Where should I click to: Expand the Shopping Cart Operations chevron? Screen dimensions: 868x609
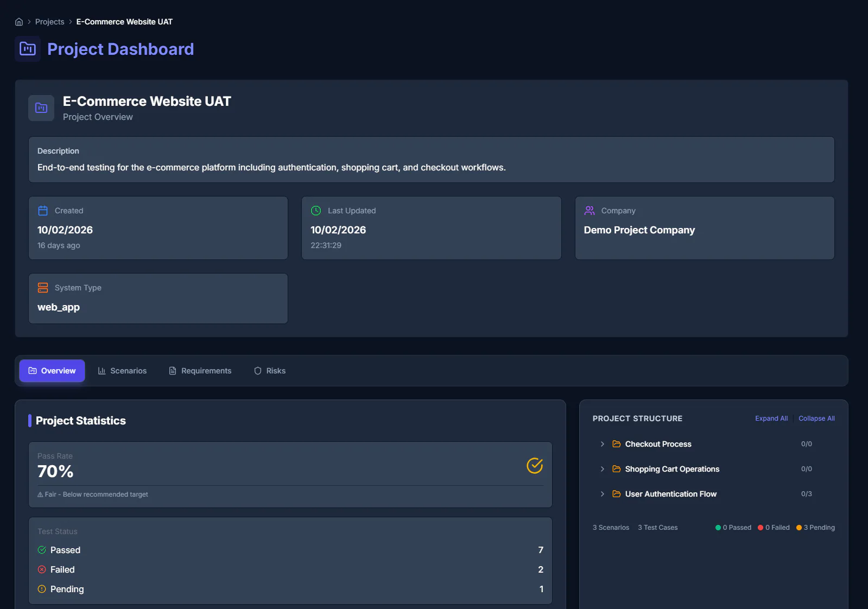pos(603,469)
